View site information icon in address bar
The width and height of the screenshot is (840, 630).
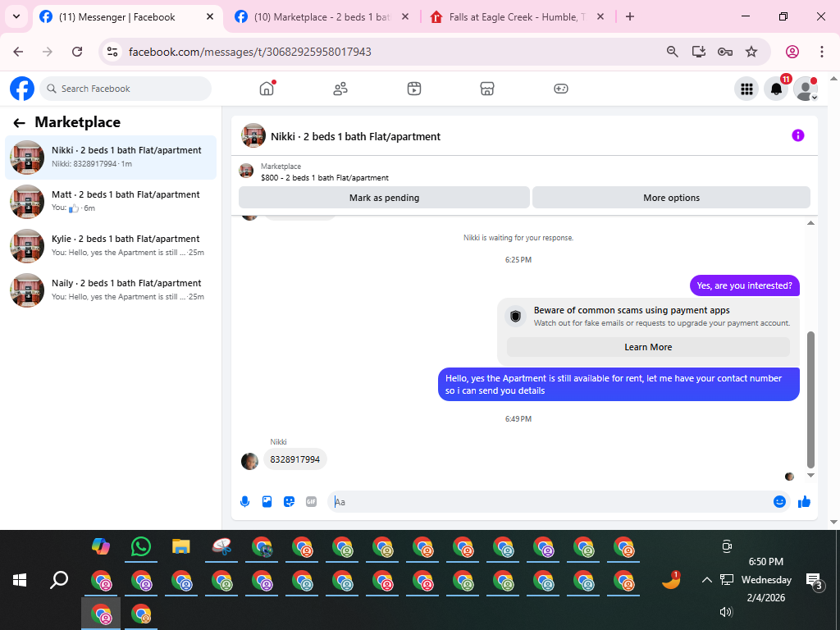tap(112, 52)
